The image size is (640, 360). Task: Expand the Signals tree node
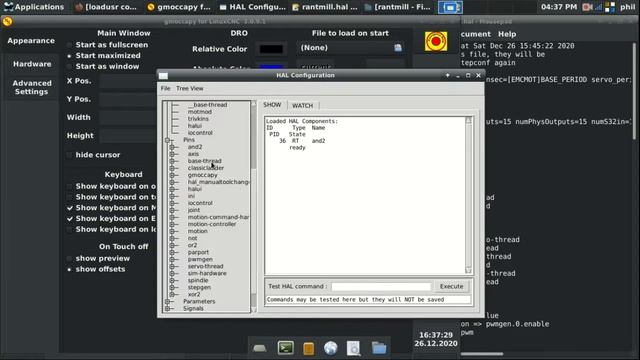167,309
